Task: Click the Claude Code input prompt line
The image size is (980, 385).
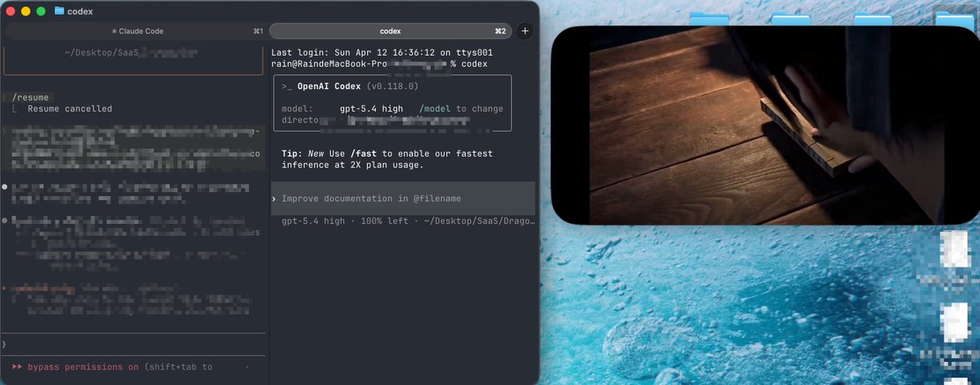Action: pos(133,344)
